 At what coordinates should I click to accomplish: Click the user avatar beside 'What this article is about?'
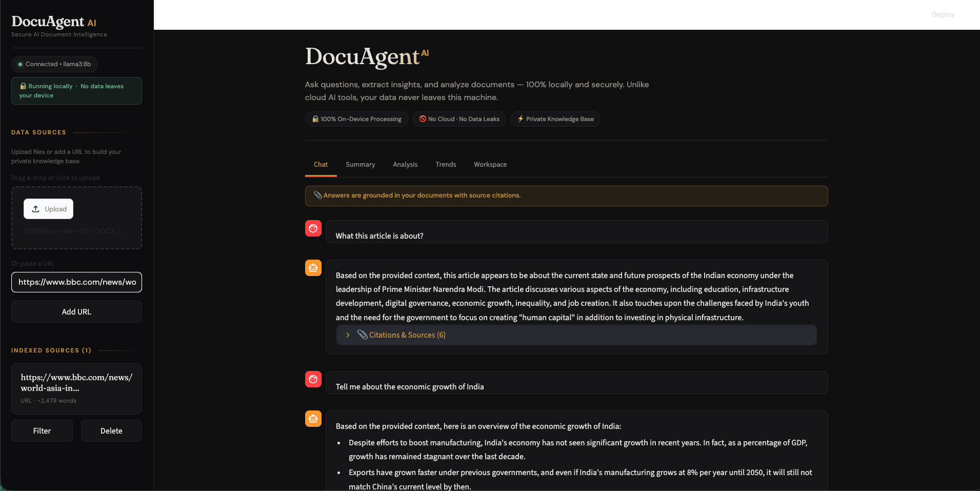[x=313, y=228]
